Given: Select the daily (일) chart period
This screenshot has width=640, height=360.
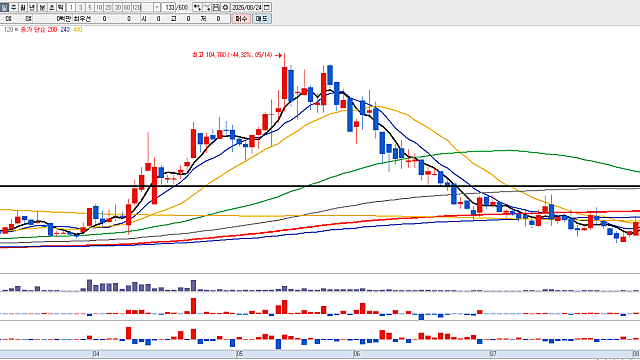Looking at the screenshot, I should coord(4,7).
